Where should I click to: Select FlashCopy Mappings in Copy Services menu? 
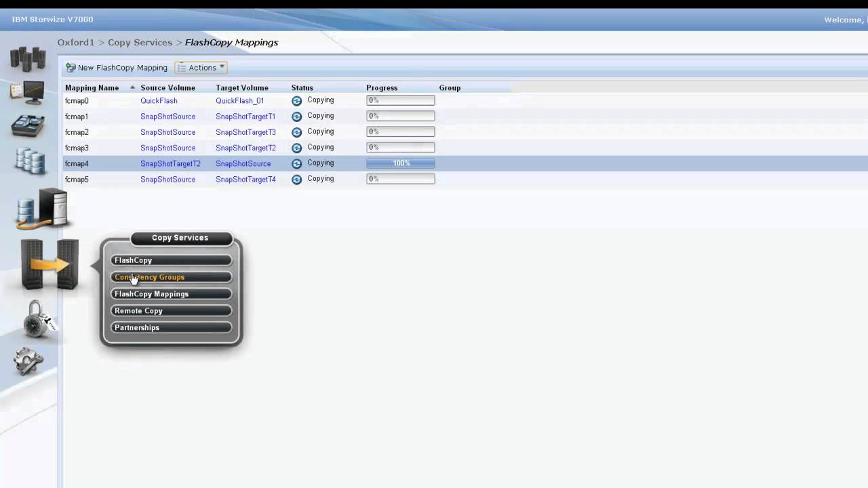click(172, 294)
